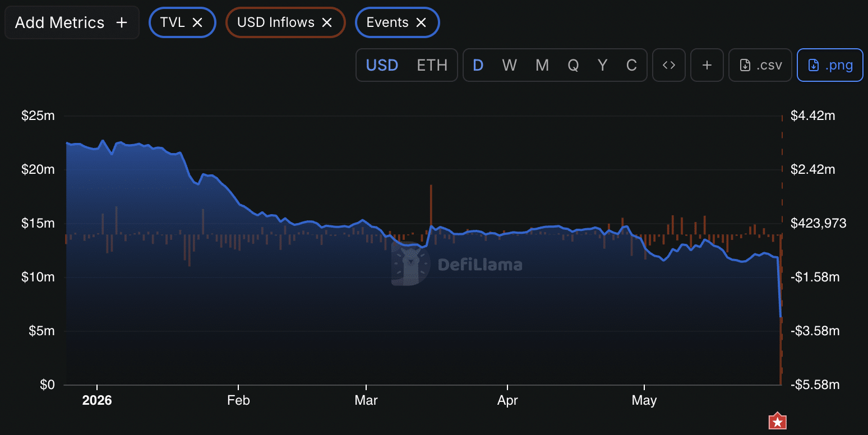Select quarterly interval Q

(573, 65)
